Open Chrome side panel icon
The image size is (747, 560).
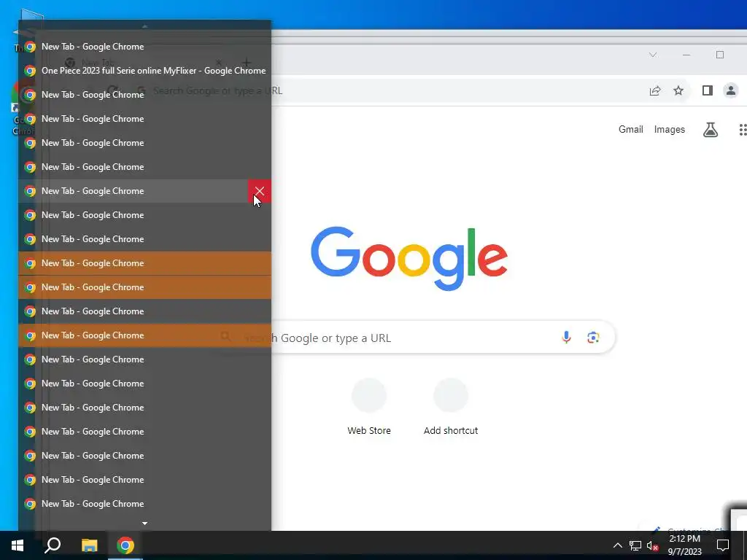[x=708, y=90]
